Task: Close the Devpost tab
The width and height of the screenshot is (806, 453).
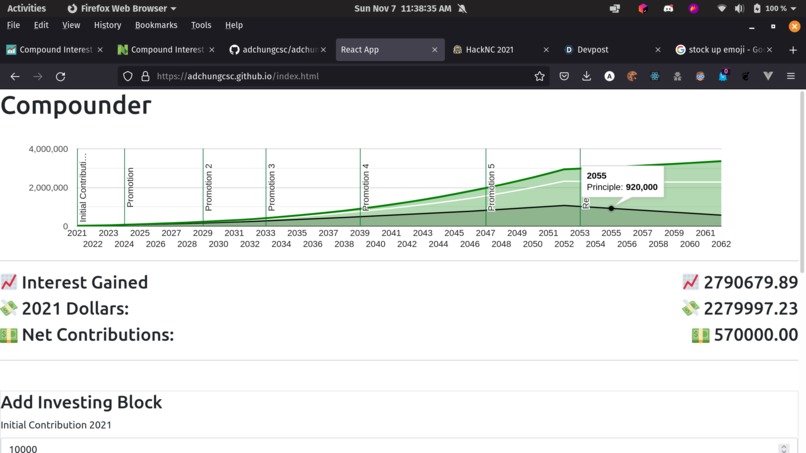Action: click(657, 50)
